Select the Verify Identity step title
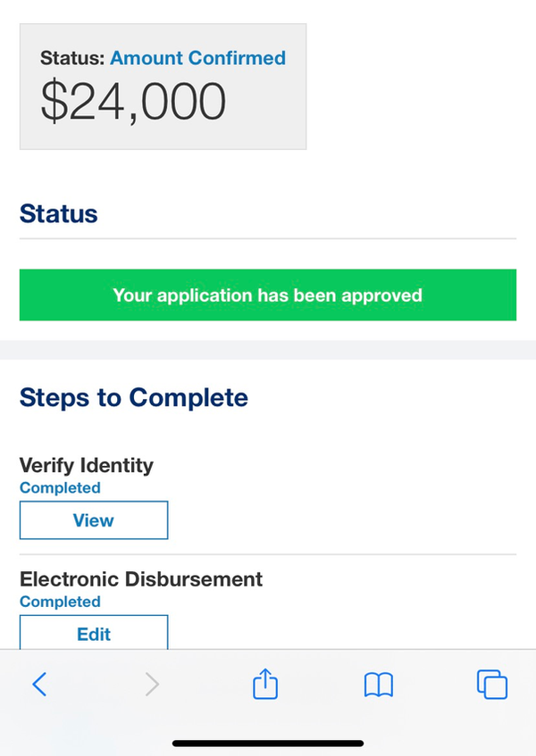The width and height of the screenshot is (536, 756). (87, 465)
